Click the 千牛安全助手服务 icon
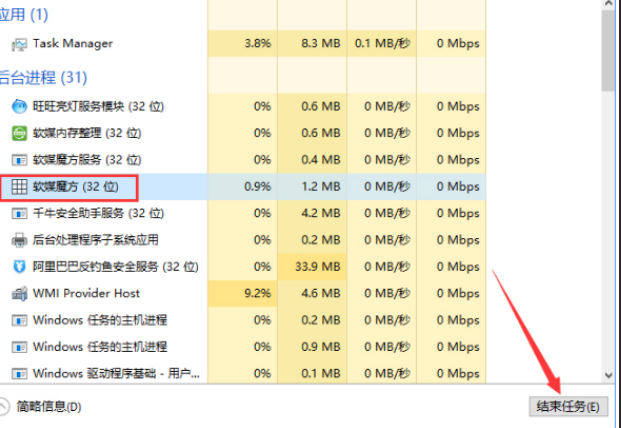Screen dimensions: 621x428 point(19,213)
